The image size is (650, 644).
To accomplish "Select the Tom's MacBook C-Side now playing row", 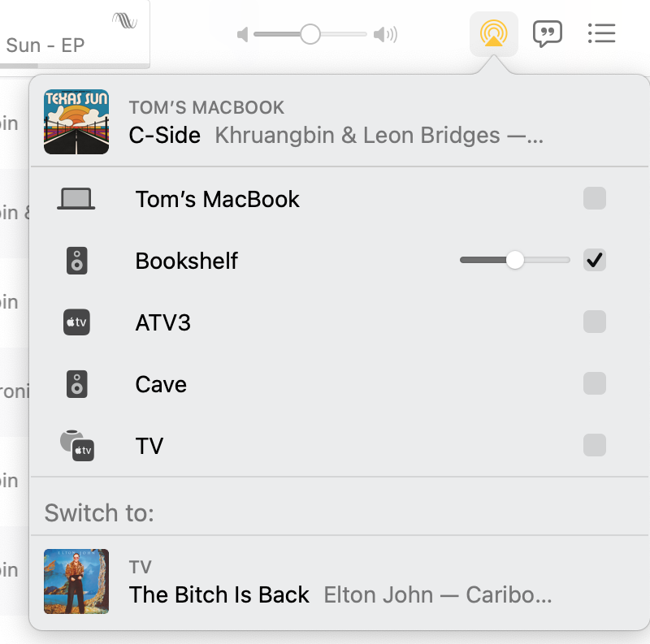I will [325, 122].
